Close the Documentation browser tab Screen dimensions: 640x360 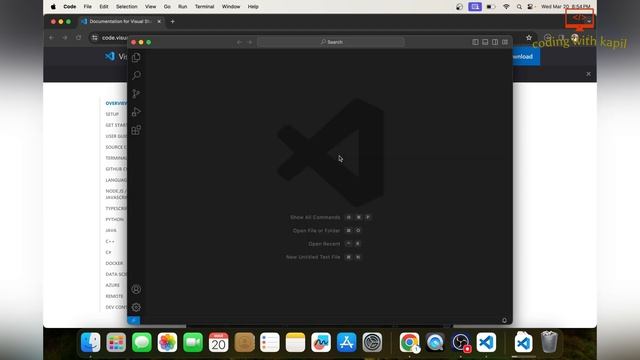tap(159, 21)
